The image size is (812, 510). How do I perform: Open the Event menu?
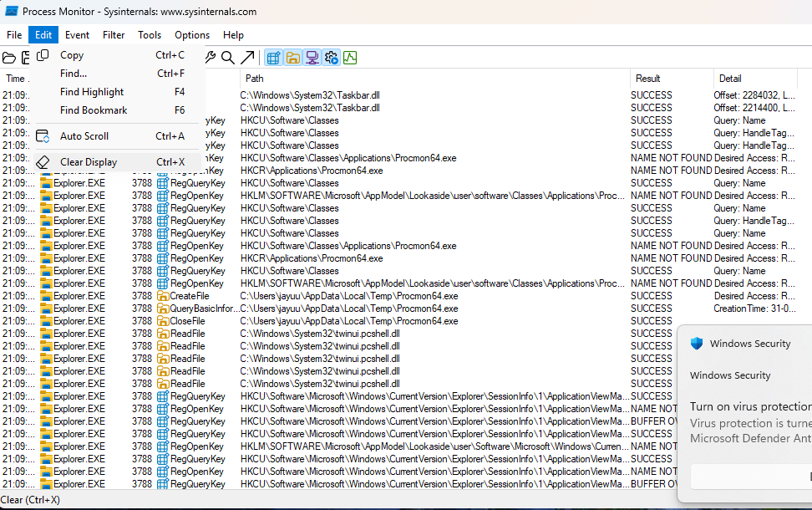click(77, 35)
